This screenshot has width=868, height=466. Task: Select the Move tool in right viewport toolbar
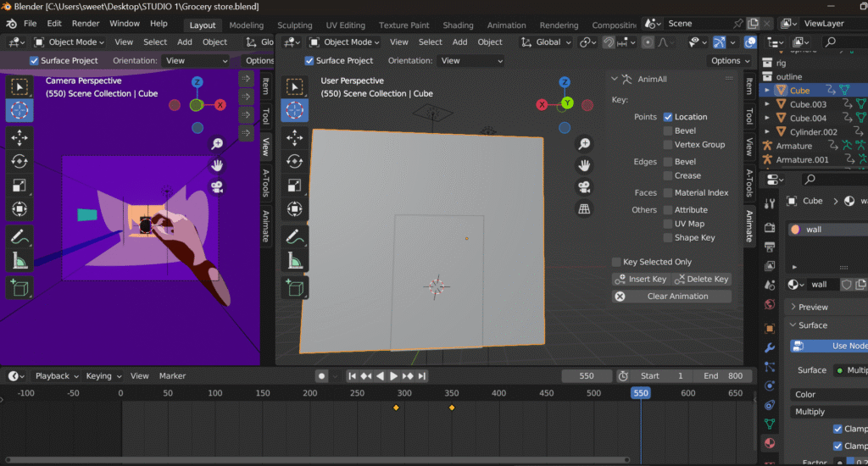coord(295,137)
